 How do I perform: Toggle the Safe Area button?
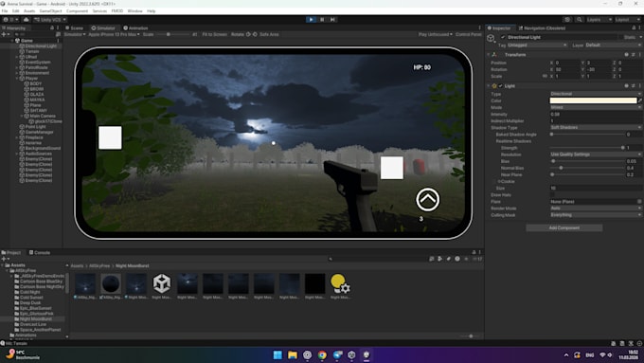coord(269,34)
